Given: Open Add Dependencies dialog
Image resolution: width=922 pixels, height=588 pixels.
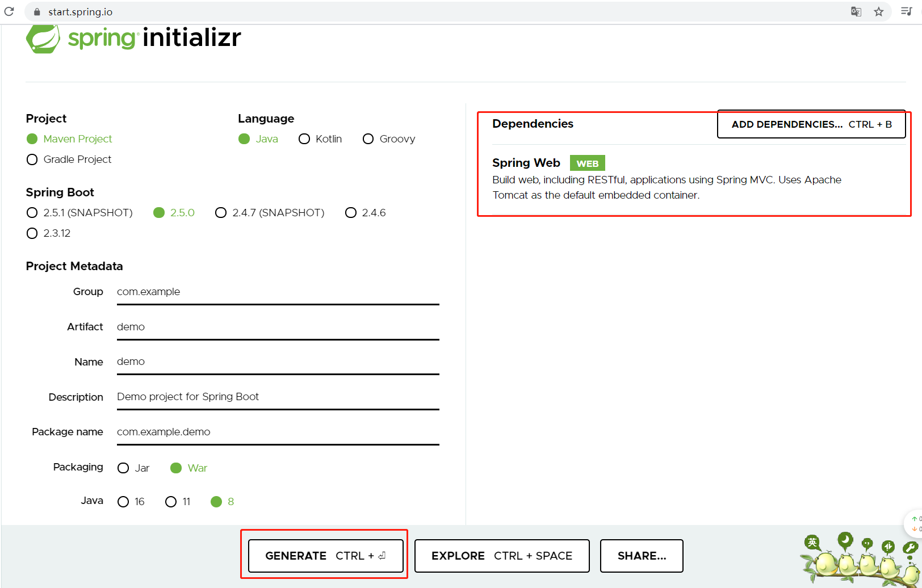Looking at the screenshot, I should click(811, 124).
